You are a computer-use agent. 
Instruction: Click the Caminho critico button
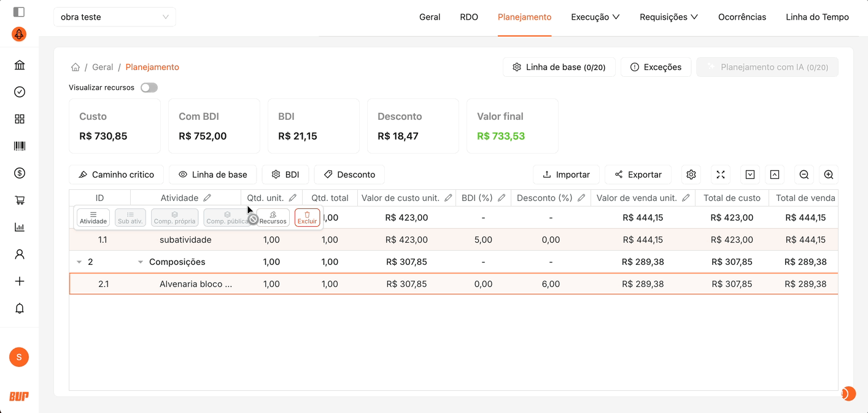pyautogui.click(x=116, y=175)
